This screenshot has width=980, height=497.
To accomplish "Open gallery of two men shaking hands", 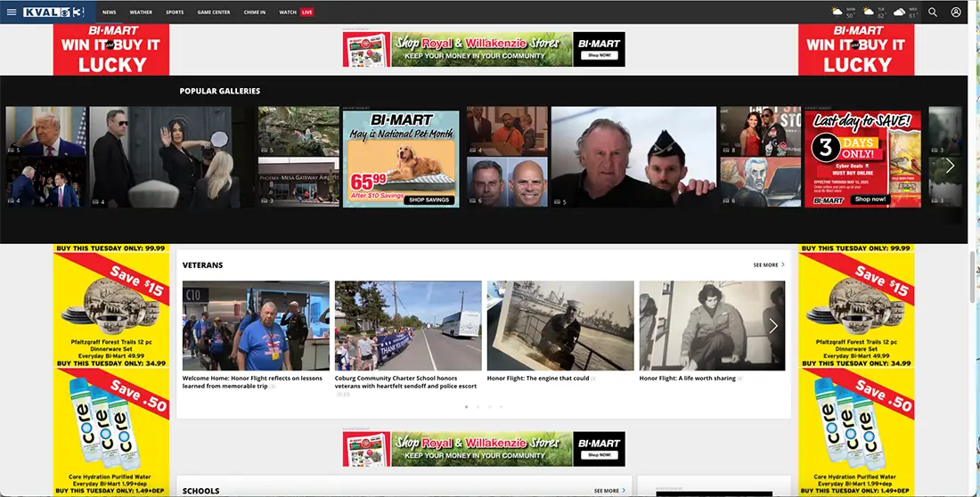I will click(45, 182).
